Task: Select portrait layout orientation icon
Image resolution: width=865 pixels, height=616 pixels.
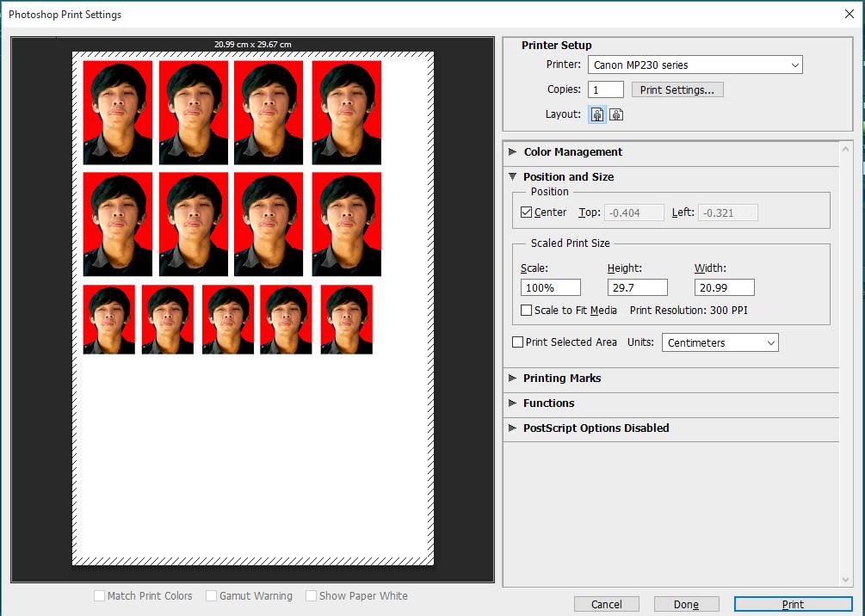Action: point(597,114)
